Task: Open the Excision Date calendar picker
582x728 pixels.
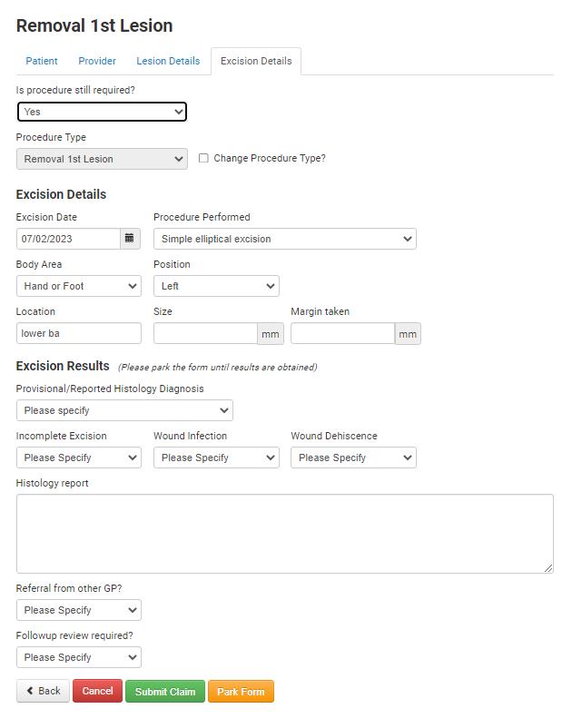Action: (130, 239)
